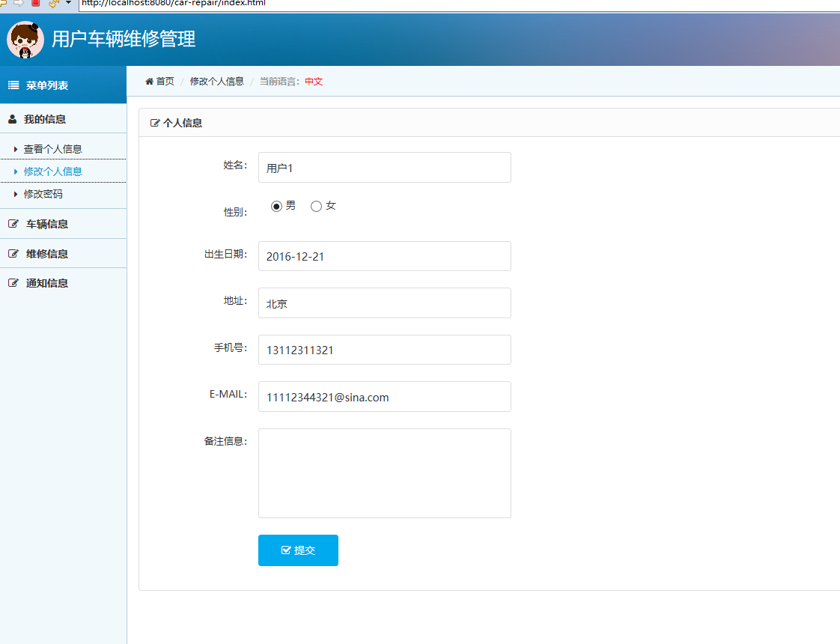Select the 女 gender radio button
Screen dimensions: 840x644
click(x=316, y=206)
